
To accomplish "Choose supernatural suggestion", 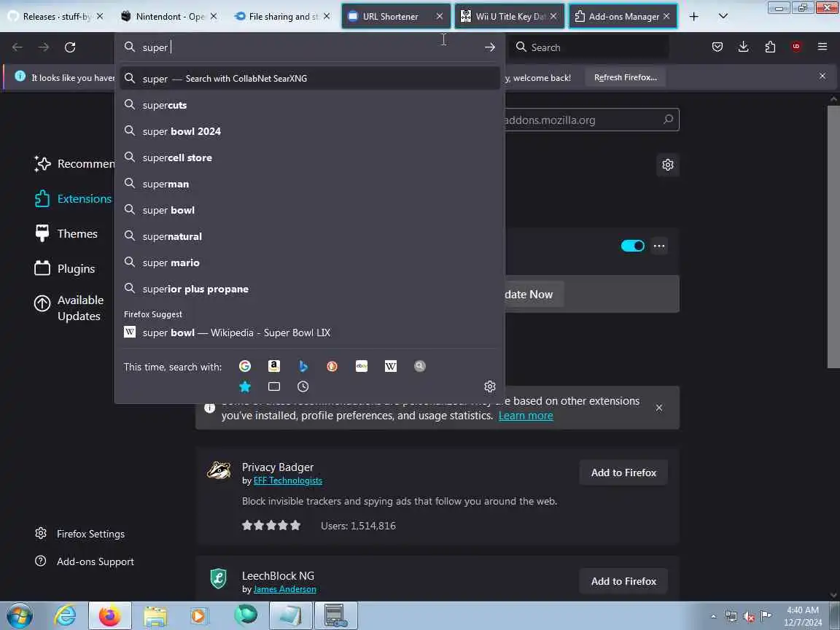I will tap(310, 236).
